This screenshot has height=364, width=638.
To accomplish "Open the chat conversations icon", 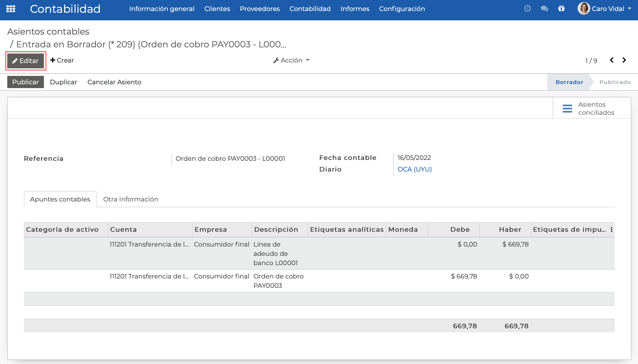I will pos(544,9).
